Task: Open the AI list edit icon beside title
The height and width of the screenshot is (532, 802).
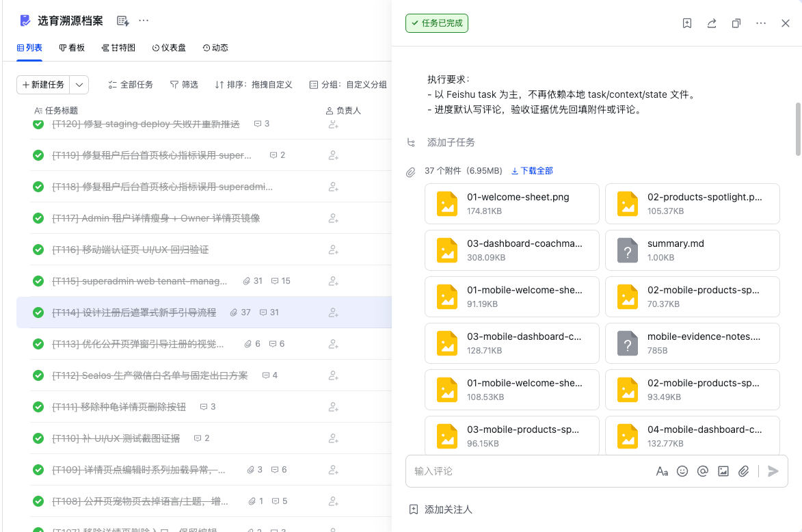Action: point(123,21)
